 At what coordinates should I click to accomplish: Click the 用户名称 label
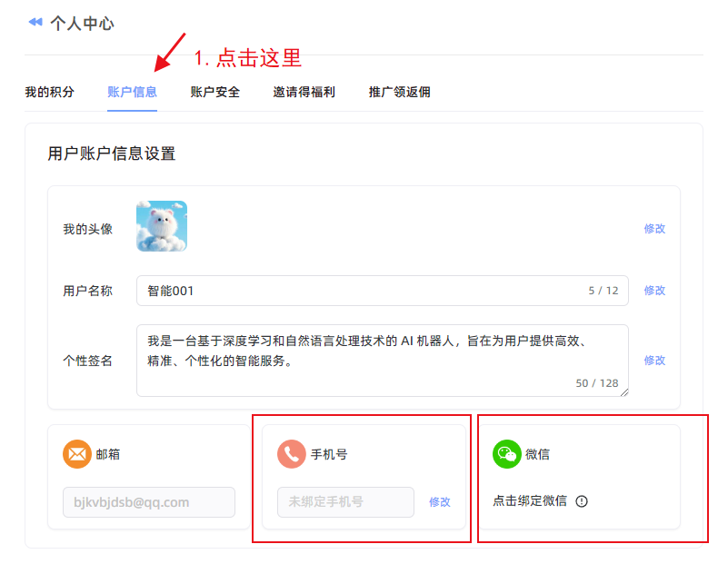point(88,291)
